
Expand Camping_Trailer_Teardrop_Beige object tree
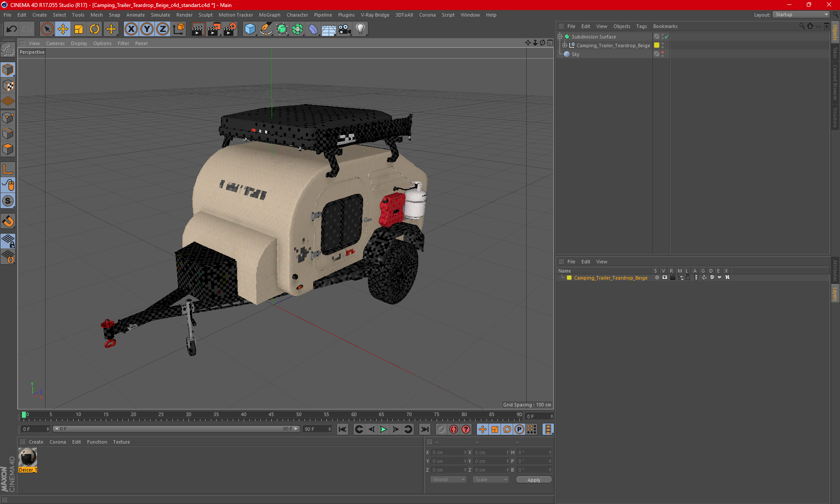565,45
